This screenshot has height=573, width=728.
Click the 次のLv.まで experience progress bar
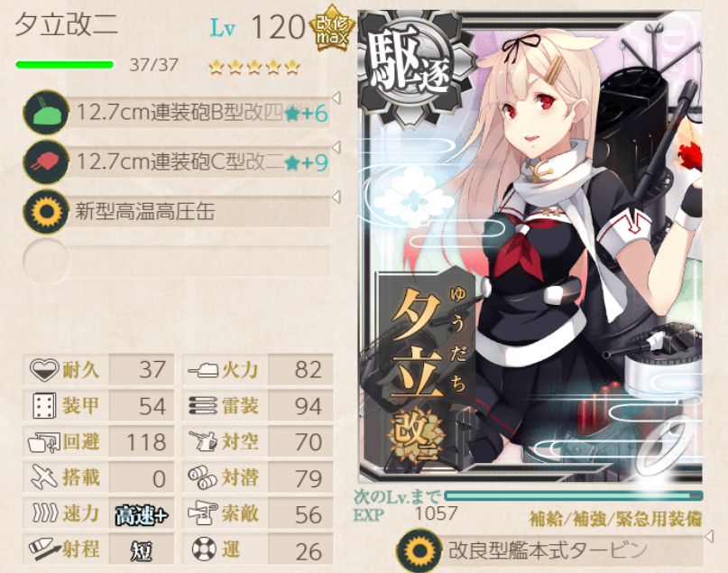pos(574,496)
